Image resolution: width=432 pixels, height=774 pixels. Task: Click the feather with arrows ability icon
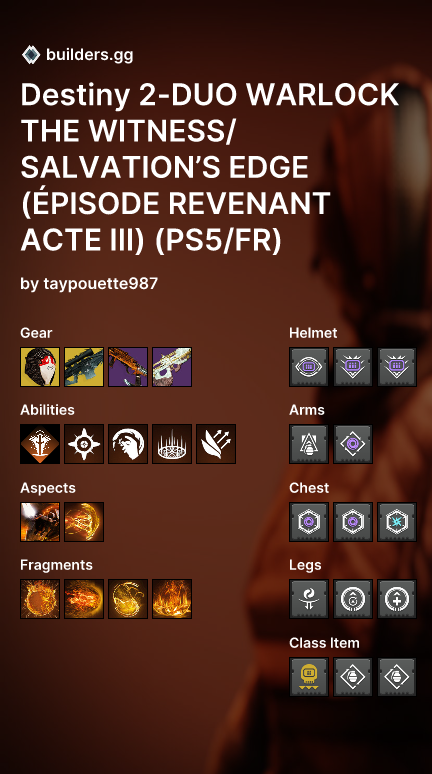216,444
